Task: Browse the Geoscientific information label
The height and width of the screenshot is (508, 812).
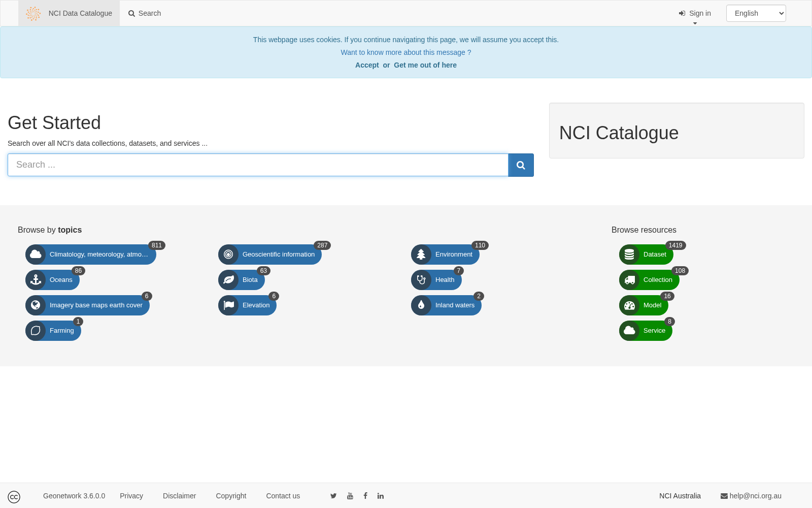Action: point(279,255)
